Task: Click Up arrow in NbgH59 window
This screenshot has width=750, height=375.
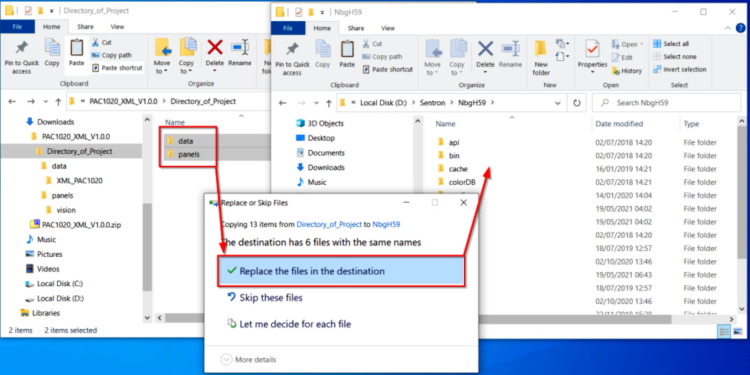Action: pos(329,103)
